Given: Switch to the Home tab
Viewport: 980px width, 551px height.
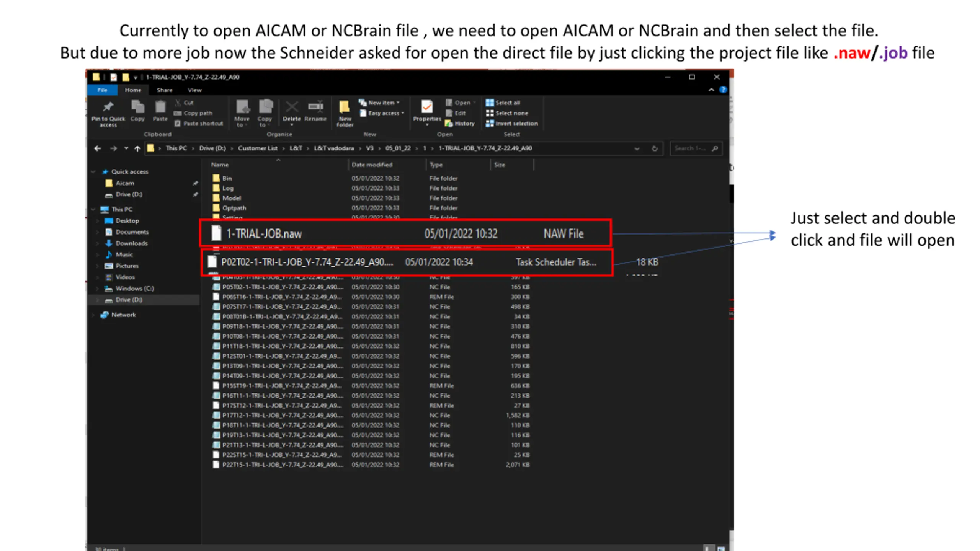Looking at the screenshot, I should (x=133, y=90).
